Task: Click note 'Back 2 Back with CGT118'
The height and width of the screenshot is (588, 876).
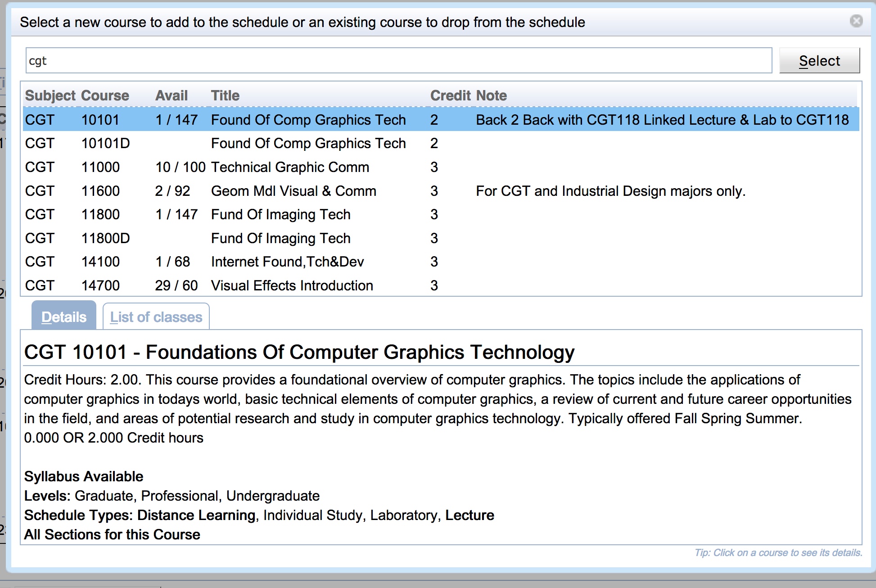Action: (x=662, y=120)
